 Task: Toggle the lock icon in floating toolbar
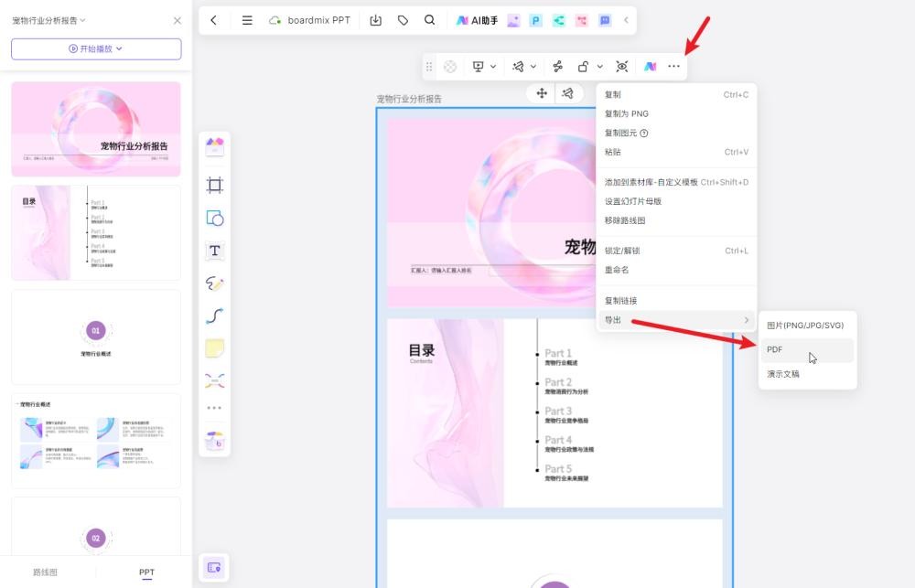(x=583, y=67)
